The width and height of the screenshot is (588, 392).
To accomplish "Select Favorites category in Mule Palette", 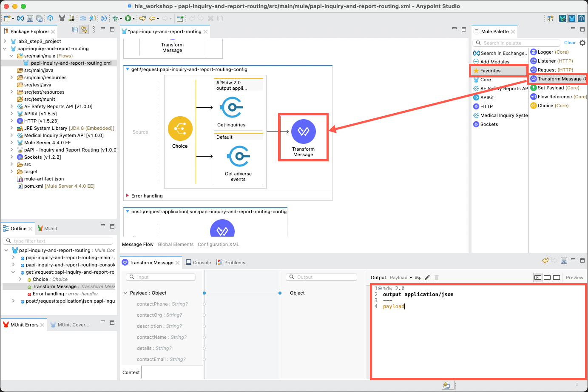I will coord(499,71).
